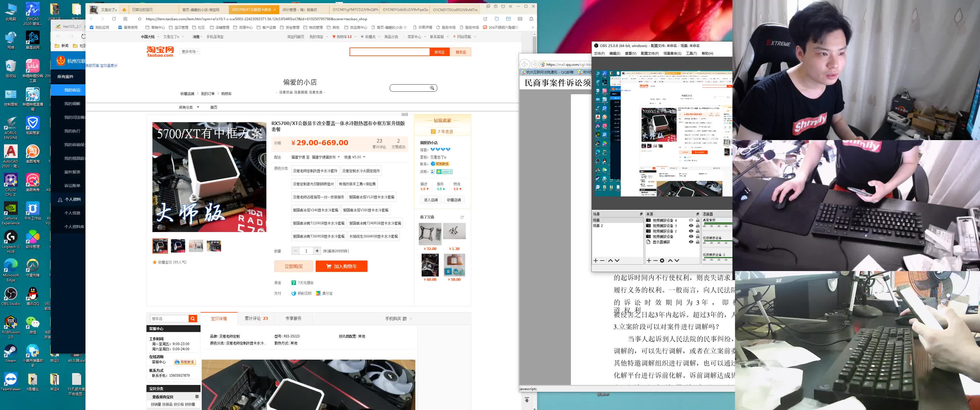The height and width of the screenshot is (410, 980).
Task: Click the 收藏店铺 button in seller card
Action: pos(454,200)
